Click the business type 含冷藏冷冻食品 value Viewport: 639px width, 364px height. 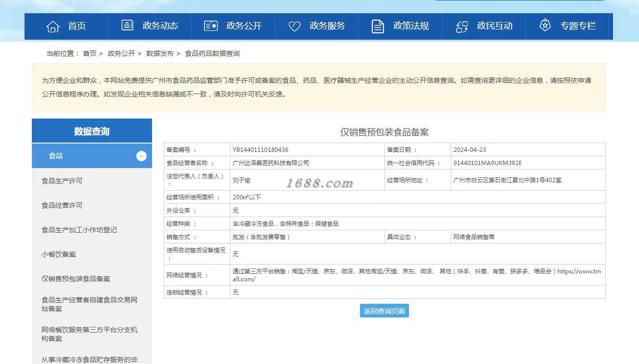(x=285, y=224)
